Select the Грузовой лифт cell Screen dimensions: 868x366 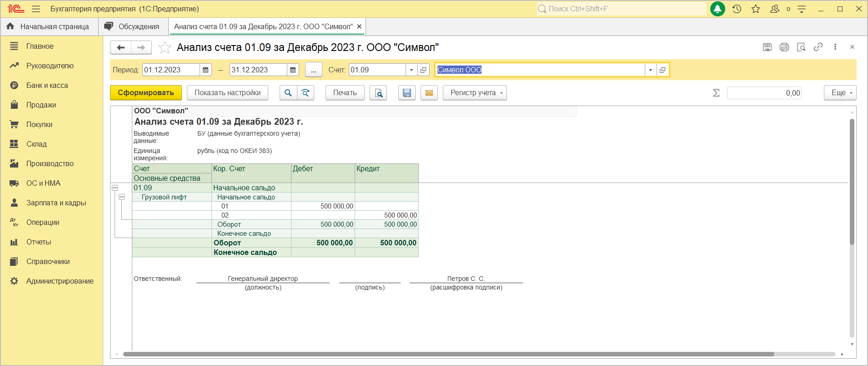click(x=172, y=197)
